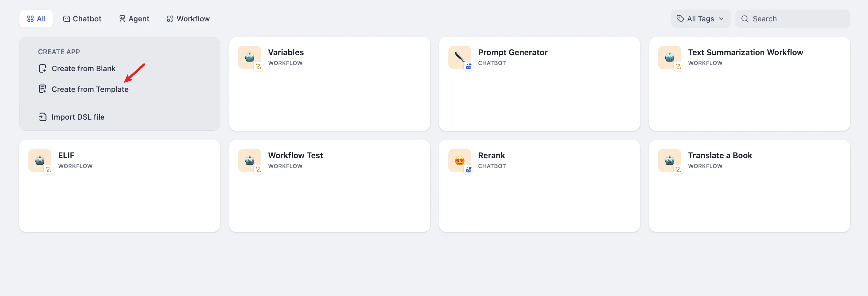This screenshot has width=868, height=296.
Task: Open the All Tags dropdown
Action: point(700,19)
